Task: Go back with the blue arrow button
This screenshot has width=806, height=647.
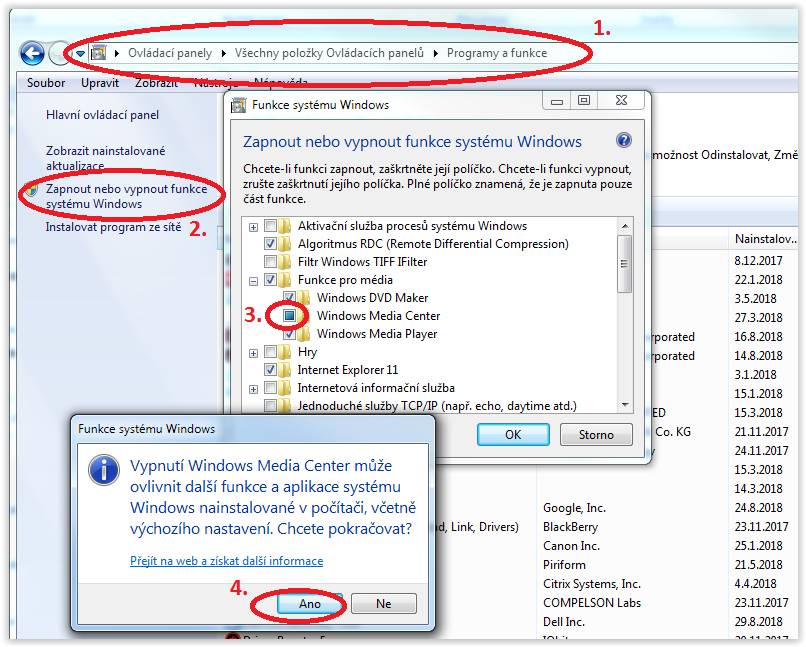Action: coord(32,53)
